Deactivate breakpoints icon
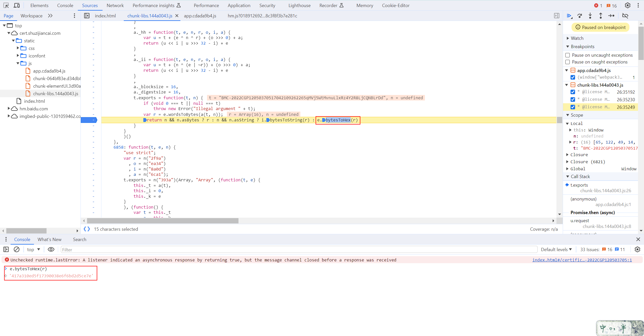 625,16
